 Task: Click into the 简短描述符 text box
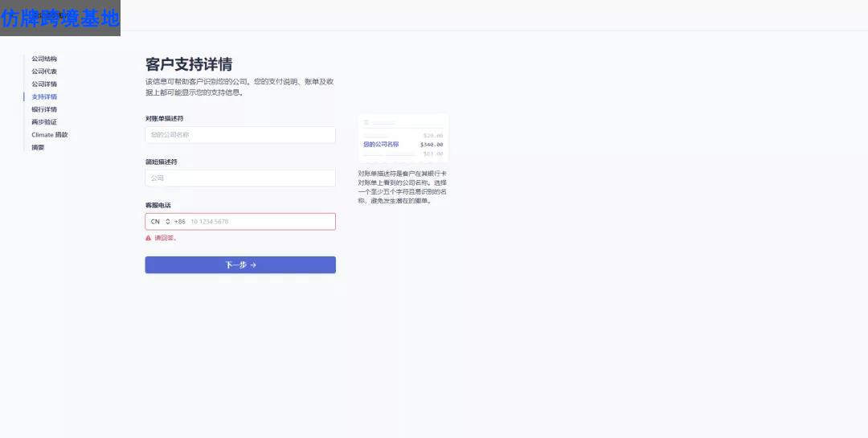point(240,178)
